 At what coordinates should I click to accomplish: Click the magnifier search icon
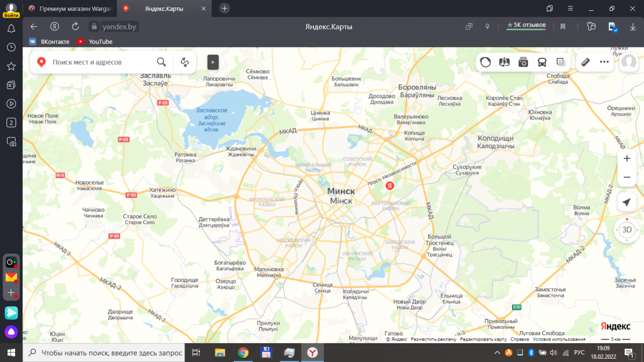pos(161,62)
